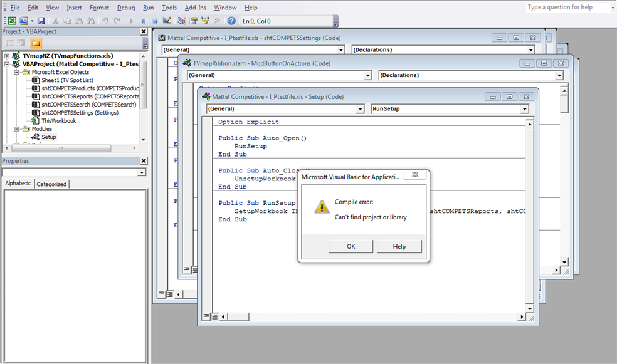
Task: Click the Toolbox hammer-wrench icon
Action: click(217, 21)
